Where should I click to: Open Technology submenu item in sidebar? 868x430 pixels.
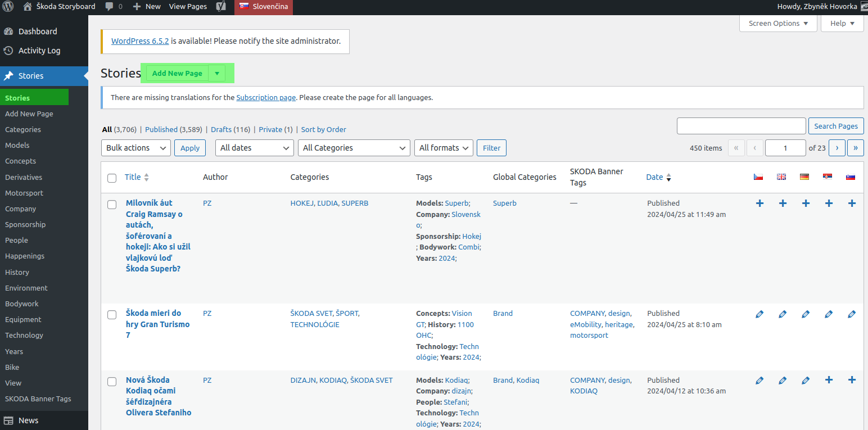tap(24, 335)
